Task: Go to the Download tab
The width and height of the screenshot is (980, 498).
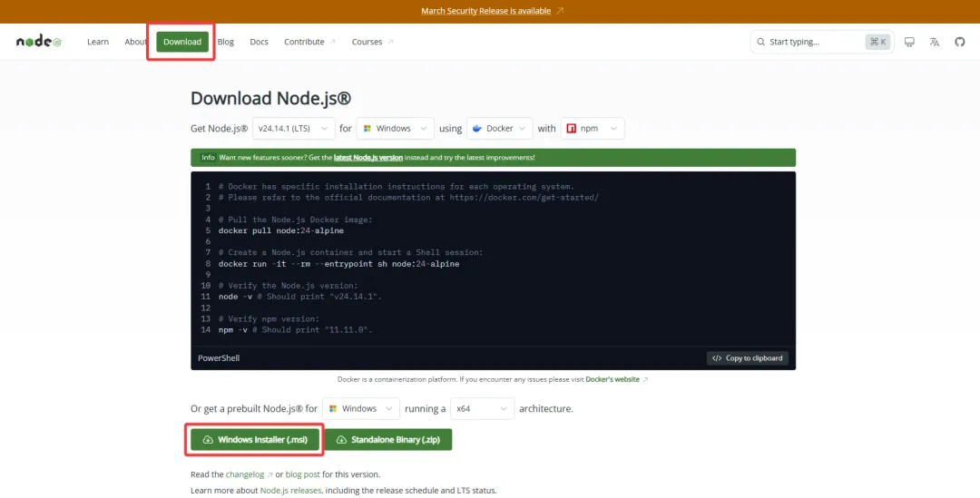Action: [x=181, y=42]
